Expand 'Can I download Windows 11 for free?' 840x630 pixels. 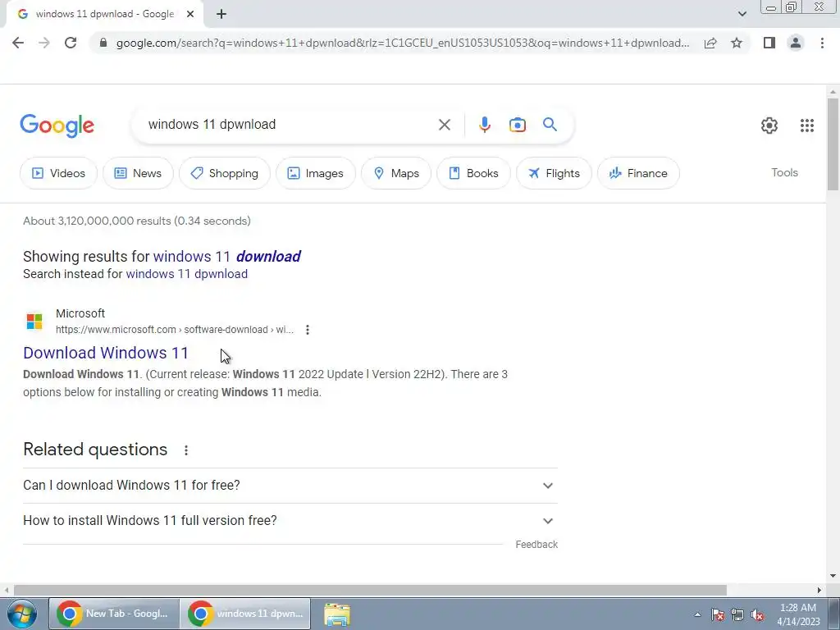[290, 486]
